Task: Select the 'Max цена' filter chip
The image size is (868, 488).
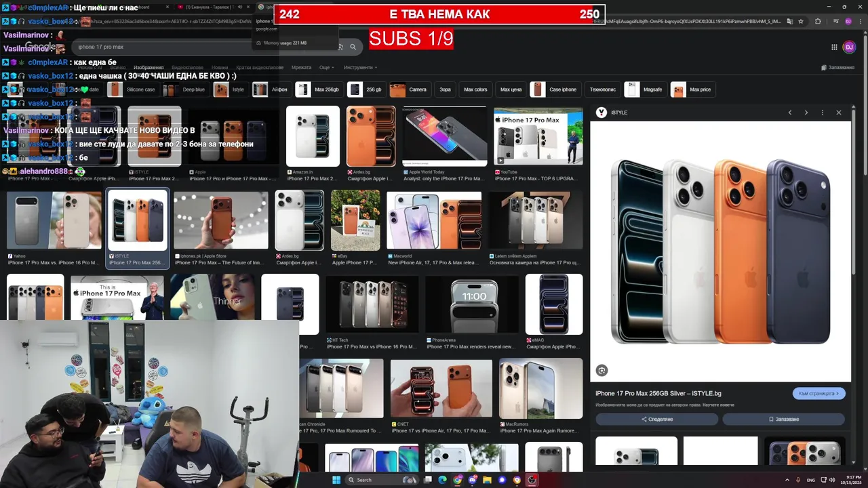Action: tap(511, 89)
